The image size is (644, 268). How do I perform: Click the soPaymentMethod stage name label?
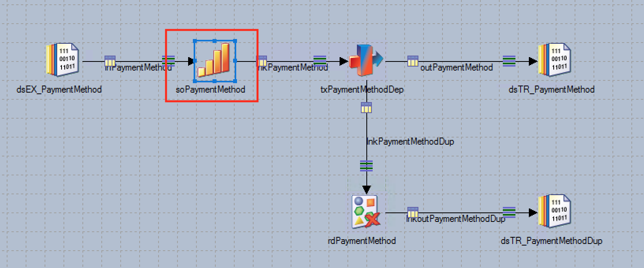[x=210, y=90]
